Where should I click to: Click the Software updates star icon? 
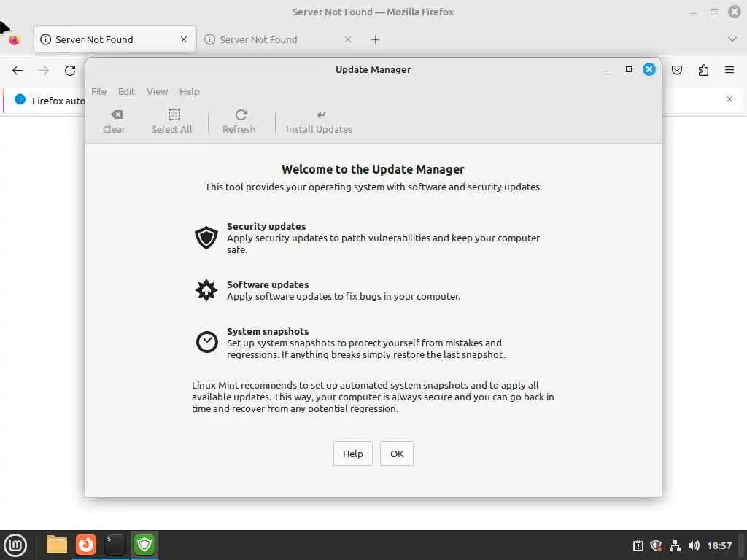click(x=206, y=290)
